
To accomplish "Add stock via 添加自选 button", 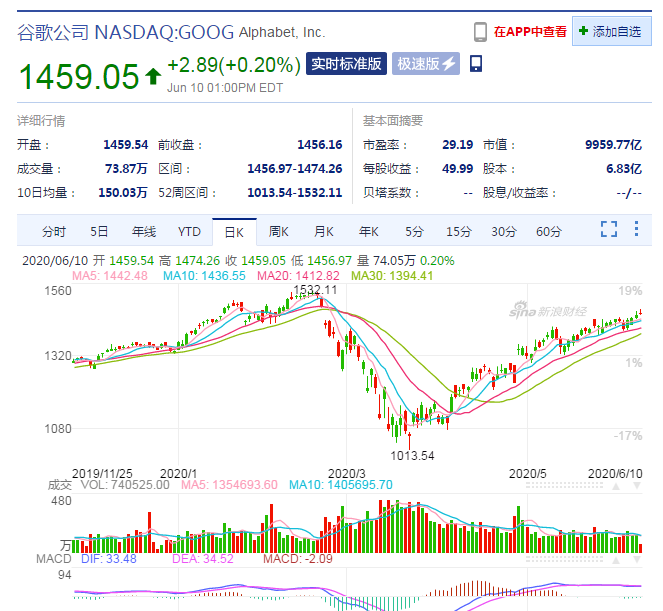I will (x=611, y=31).
